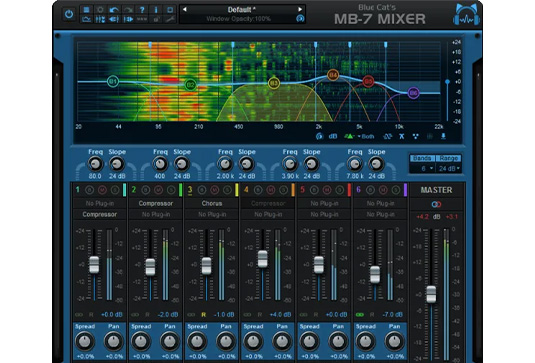Click the right speaker arrow icon
Viewport: 535px width, 363px height.
[x=128, y=19]
